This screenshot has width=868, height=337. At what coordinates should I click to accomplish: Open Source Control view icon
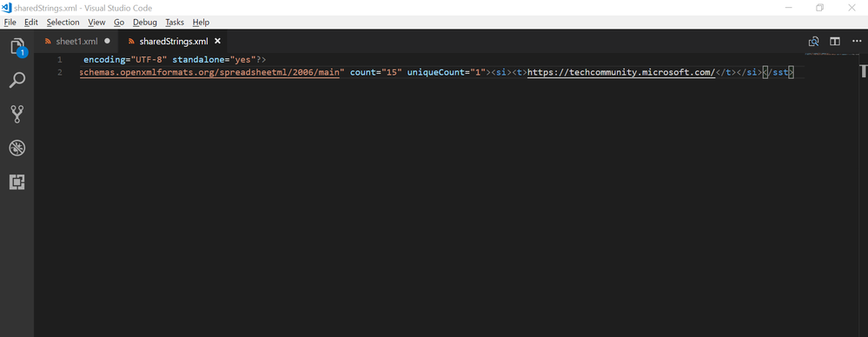tap(17, 115)
